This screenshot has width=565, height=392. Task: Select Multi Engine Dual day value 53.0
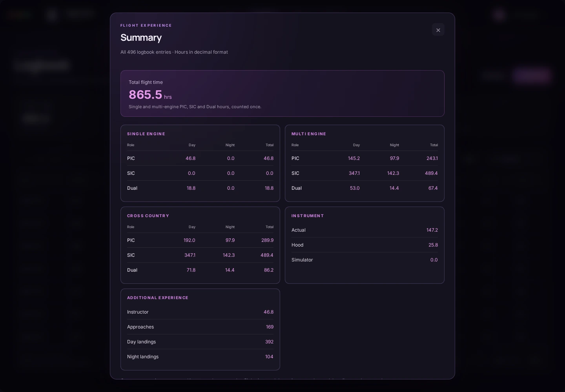pos(355,188)
